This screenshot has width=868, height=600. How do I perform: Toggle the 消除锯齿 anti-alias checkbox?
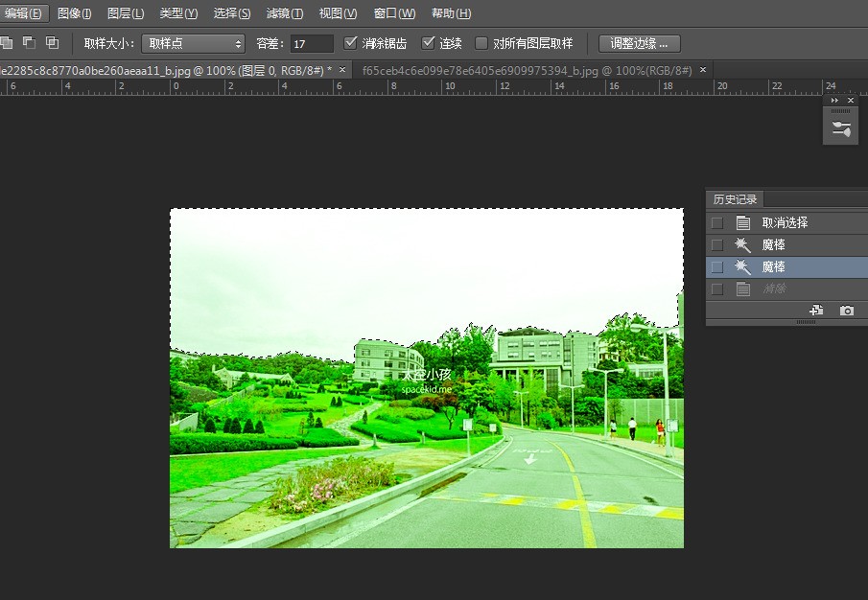coord(351,43)
